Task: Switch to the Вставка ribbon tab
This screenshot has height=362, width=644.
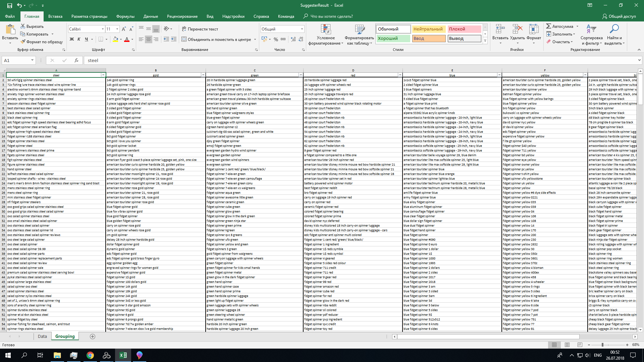Action: [x=55, y=16]
